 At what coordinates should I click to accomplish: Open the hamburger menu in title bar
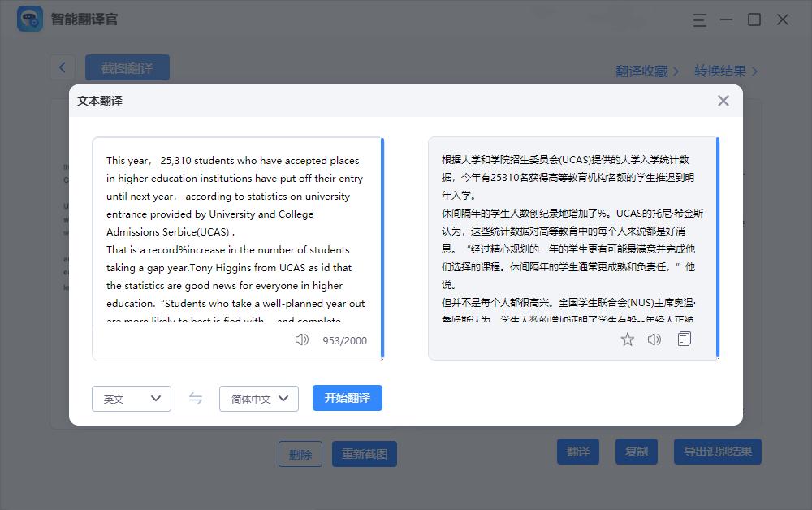click(700, 19)
